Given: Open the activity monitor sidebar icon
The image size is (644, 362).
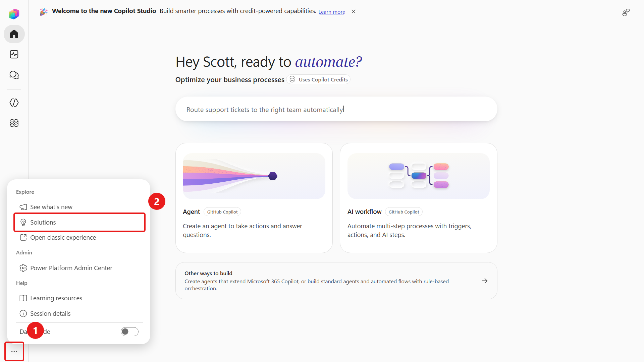Looking at the screenshot, I should [14, 54].
